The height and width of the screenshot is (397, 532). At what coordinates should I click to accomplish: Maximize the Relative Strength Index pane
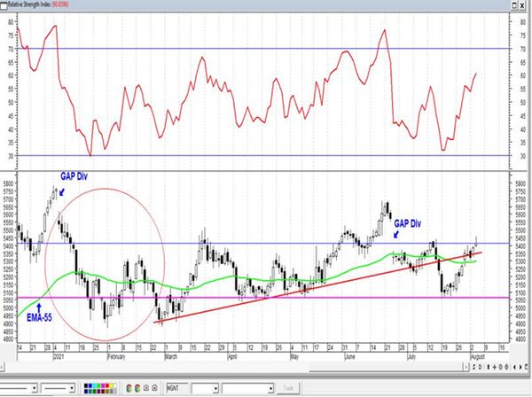point(514,5)
